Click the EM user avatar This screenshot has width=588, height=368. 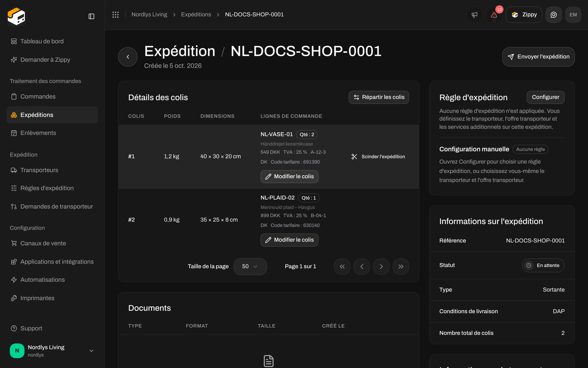click(573, 15)
